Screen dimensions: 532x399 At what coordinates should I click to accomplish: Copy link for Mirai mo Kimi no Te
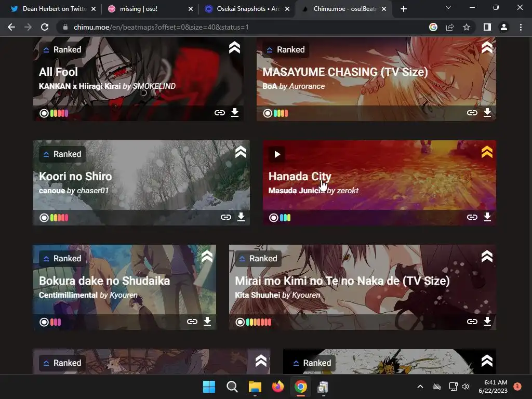[x=472, y=322]
